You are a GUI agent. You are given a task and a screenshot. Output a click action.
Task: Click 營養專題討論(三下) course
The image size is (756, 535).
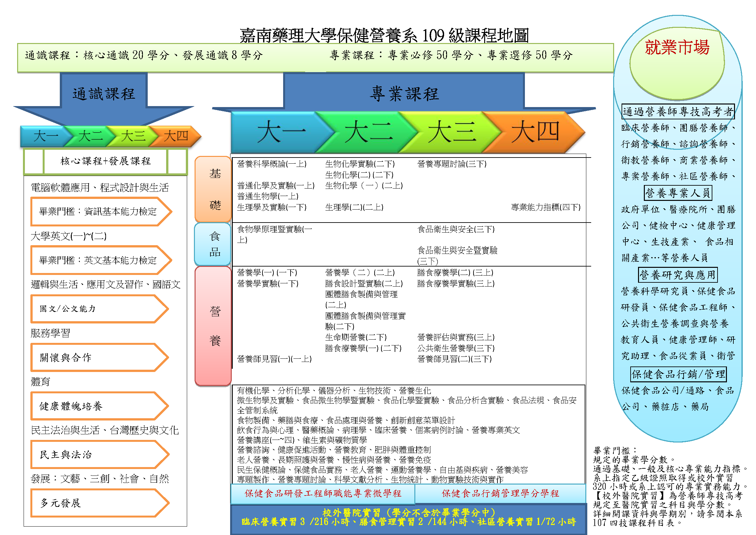point(452,164)
